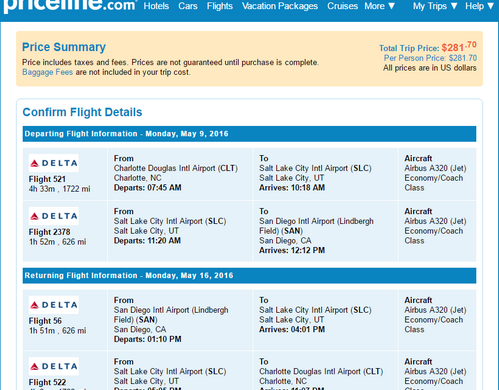Image resolution: width=499 pixels, height=390 pixels.
Task: Expand the My Trips dropdown
Action: tap(435, 6)
